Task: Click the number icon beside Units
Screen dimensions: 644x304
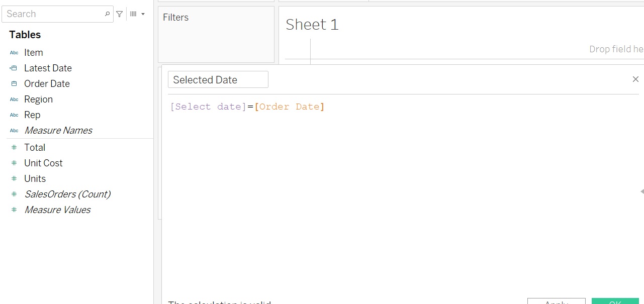Action: [14, 179]
